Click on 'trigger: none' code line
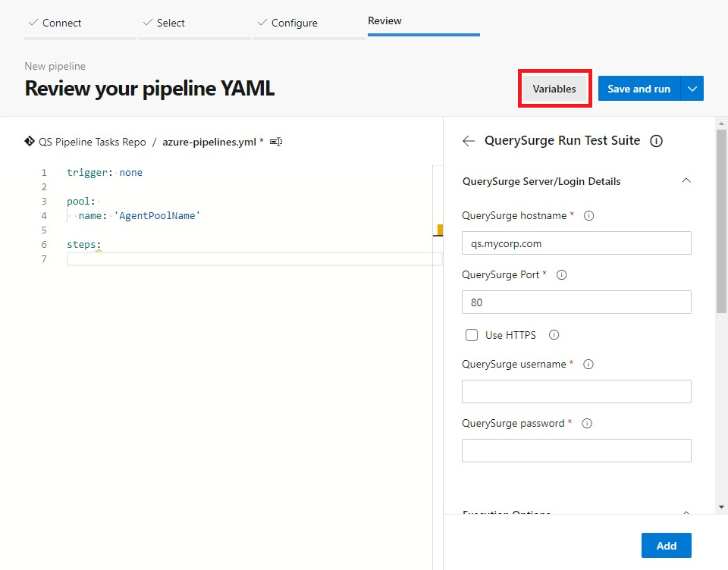 [105, 173]
